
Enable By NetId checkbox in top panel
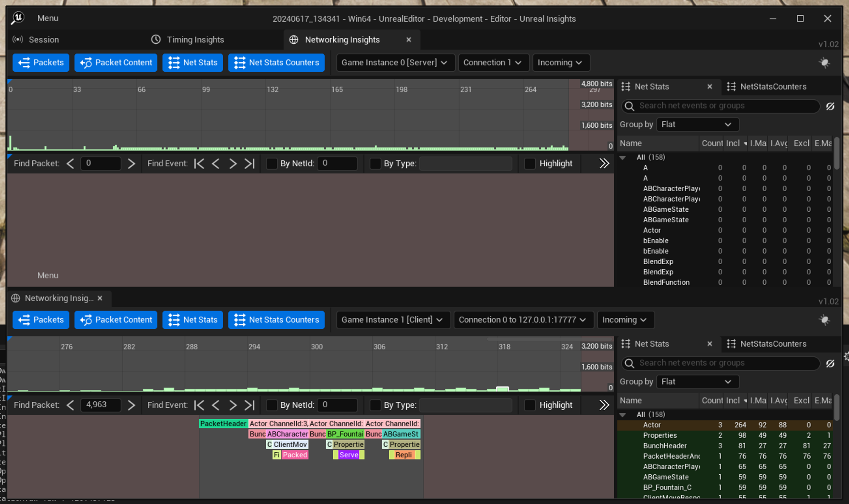click(272, 163)
